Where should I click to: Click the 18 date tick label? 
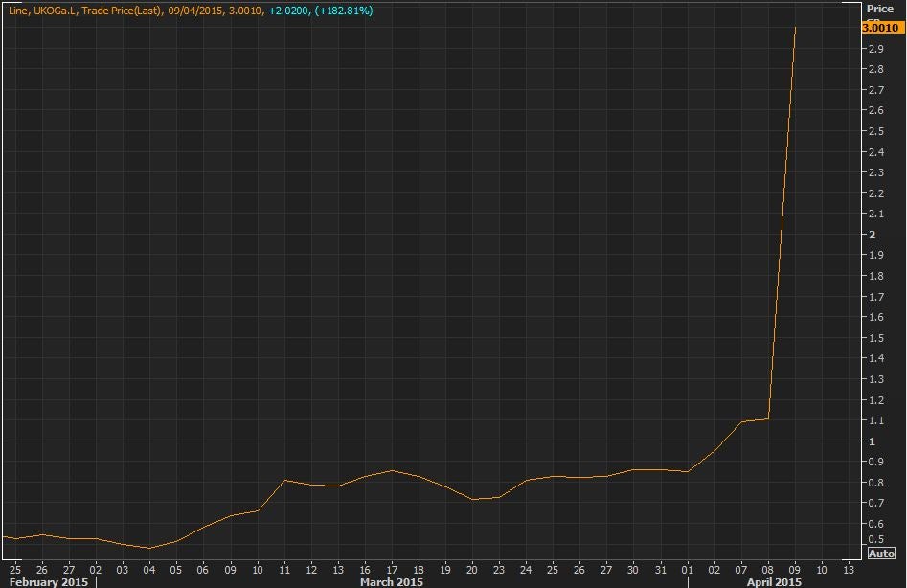tap(419, 570)
